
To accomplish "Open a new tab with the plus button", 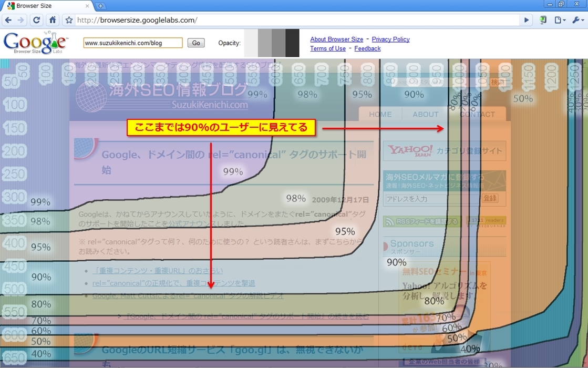I will coord(100,6).
